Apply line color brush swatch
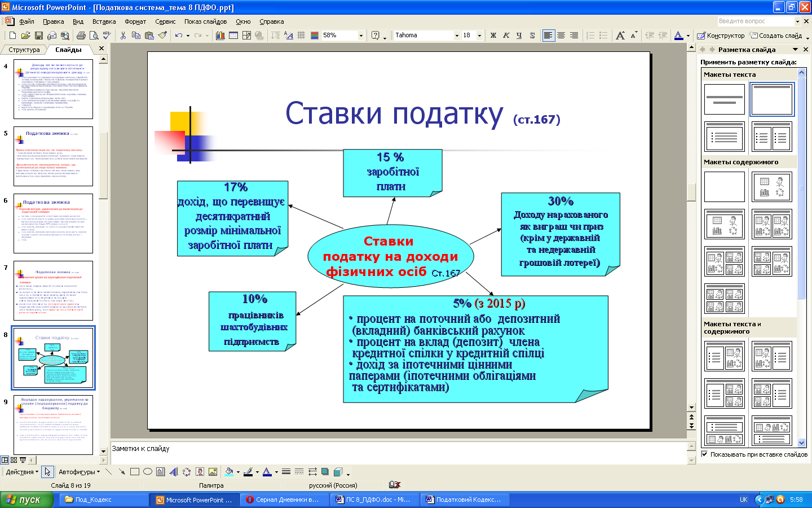812x508 pixels. tap(248, 472)
